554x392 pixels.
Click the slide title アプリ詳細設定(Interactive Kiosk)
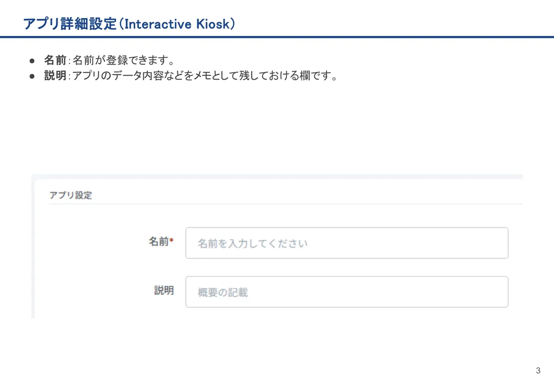pyautogui.click(x=129, y=24)
